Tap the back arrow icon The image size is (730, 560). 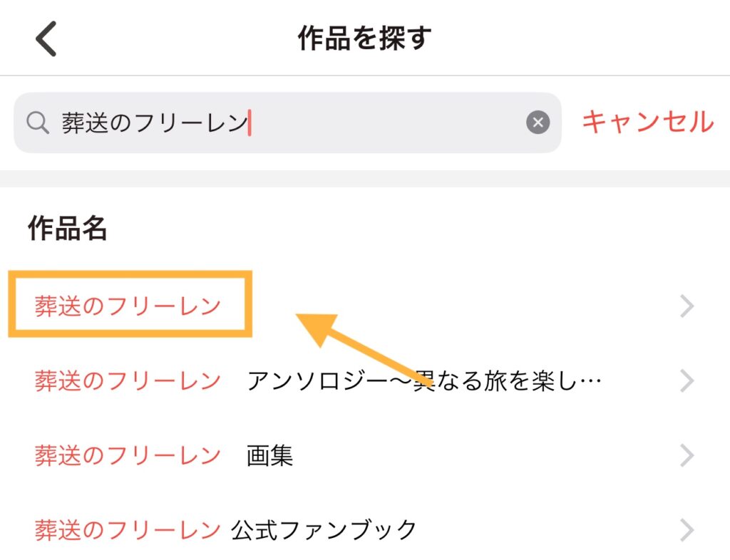[x=46, y=38]
